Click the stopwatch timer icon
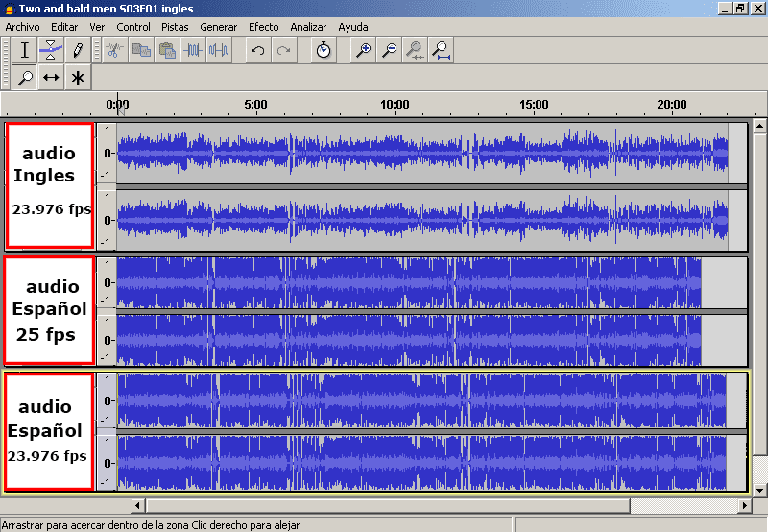Image resolution: width=768 pixels, height=532 pixels. (324, 51)
